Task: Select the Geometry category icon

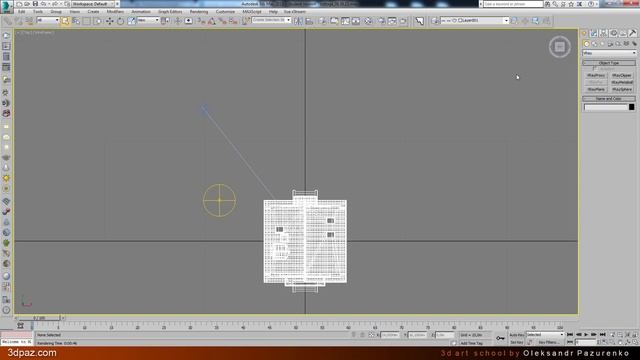Action: click(x=587, y=44)
